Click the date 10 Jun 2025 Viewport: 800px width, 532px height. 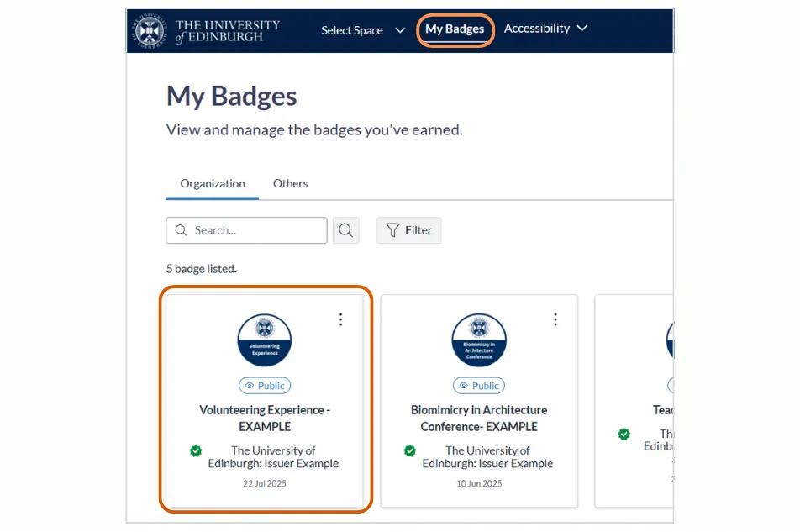(479, 483)
